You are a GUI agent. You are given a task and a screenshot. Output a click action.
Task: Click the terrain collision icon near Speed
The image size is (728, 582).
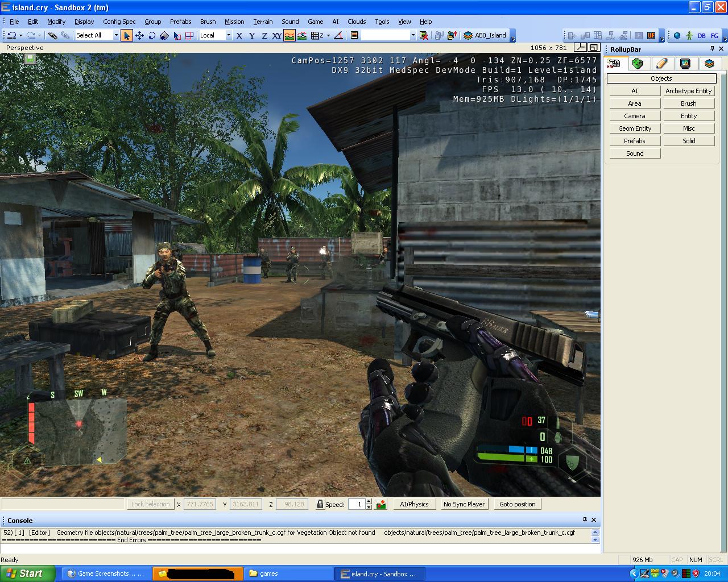click(381, 504)
